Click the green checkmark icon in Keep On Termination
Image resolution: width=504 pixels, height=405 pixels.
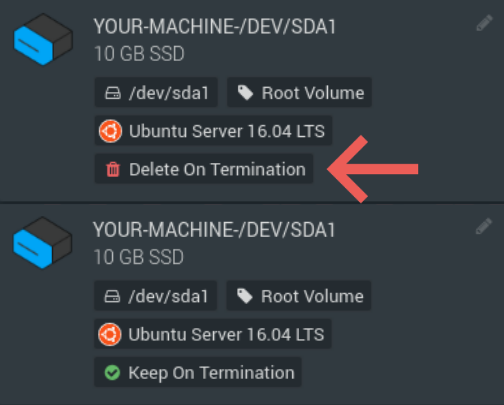pyautogui.click(x=112, y=372)
